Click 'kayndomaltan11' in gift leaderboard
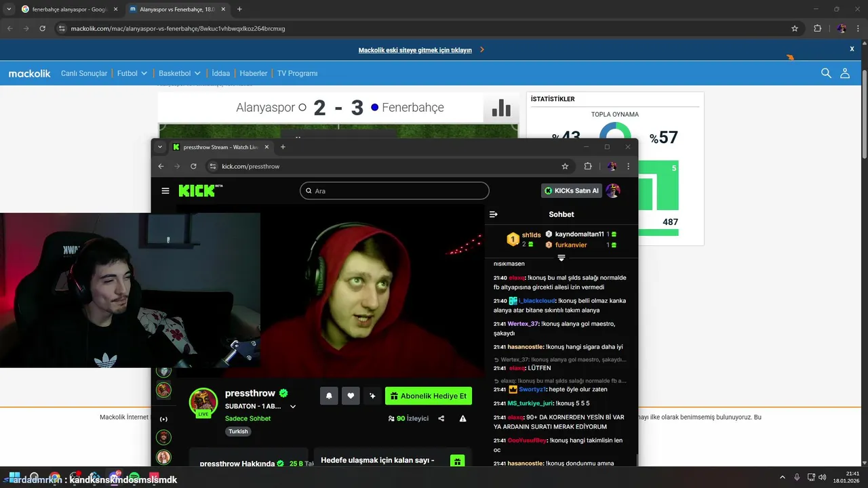The width and height of the screenshot is (868, 488). pyautogui.click(x=579, y=234)
